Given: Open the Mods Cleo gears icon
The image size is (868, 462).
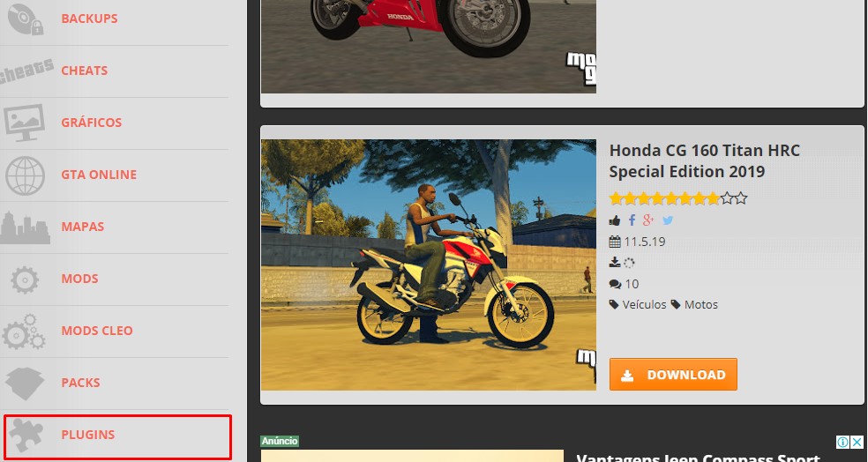Looking at the screenshot, I should coord(24,332).
